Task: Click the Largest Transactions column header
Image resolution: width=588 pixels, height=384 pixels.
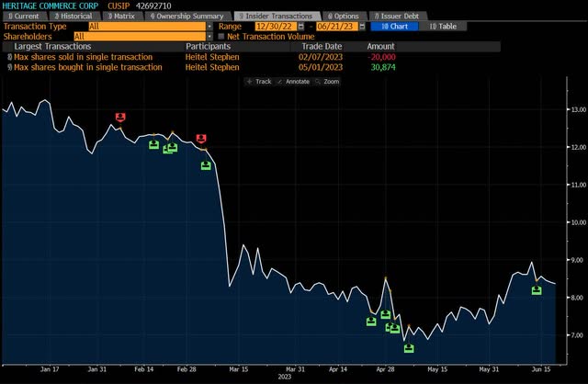Action: pos(52,47)
